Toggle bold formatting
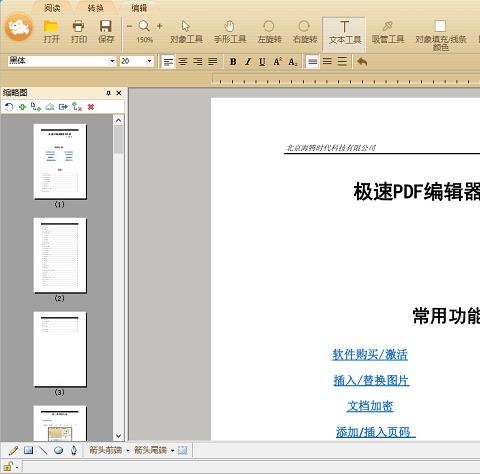The image size is (480, 474). coord(233,62)
